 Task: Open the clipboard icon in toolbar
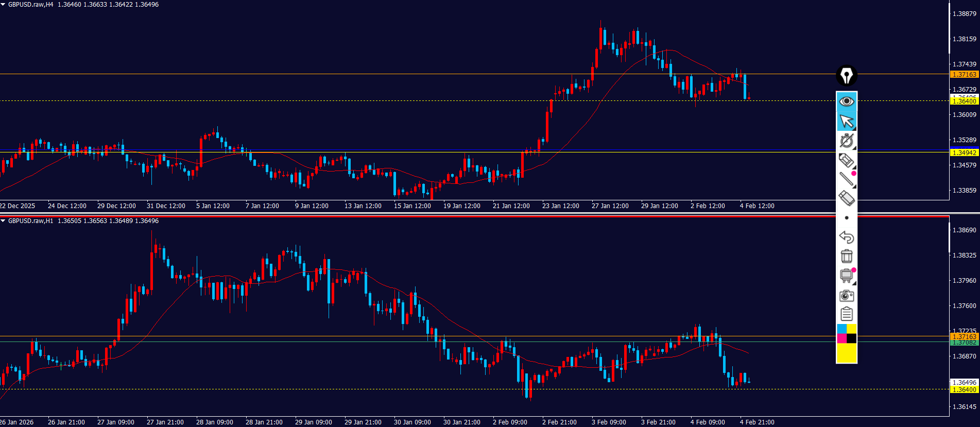click(847, 314)
